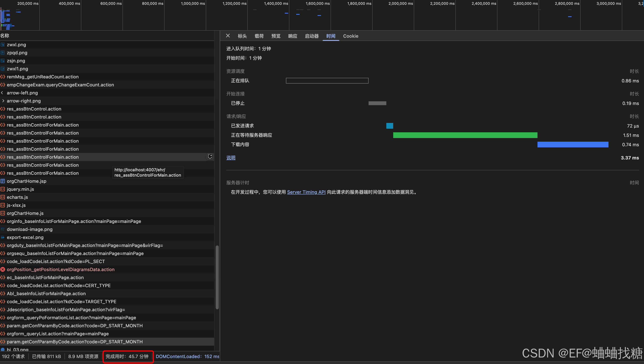Switch to the 载荷 tab

click(x=259, y=36)
